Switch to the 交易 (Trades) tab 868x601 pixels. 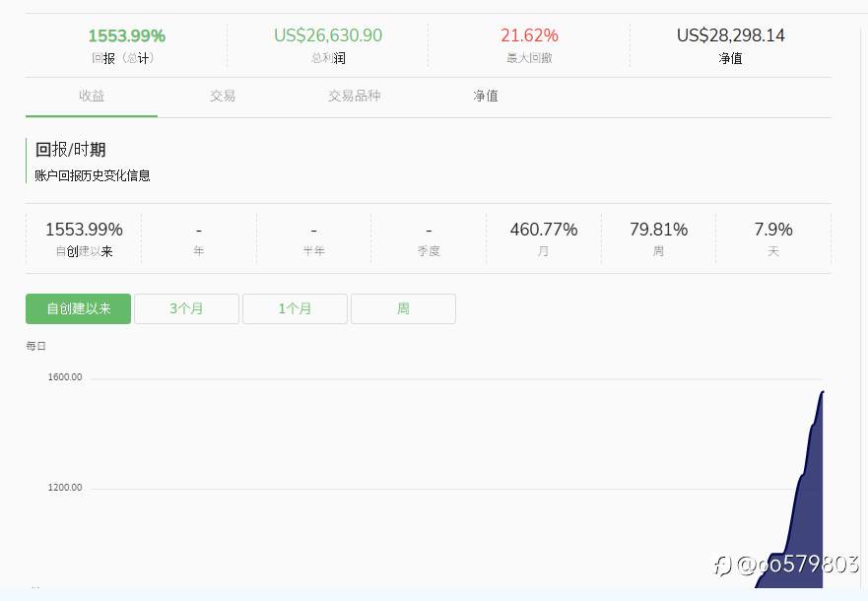(223, 96)
